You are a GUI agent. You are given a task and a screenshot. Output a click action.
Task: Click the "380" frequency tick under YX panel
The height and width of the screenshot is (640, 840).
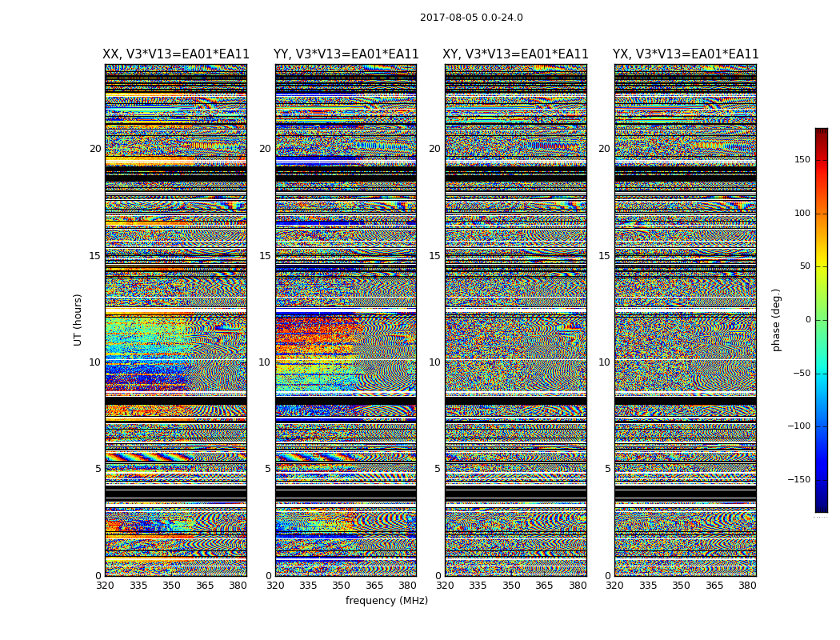[x=747, y=586]
